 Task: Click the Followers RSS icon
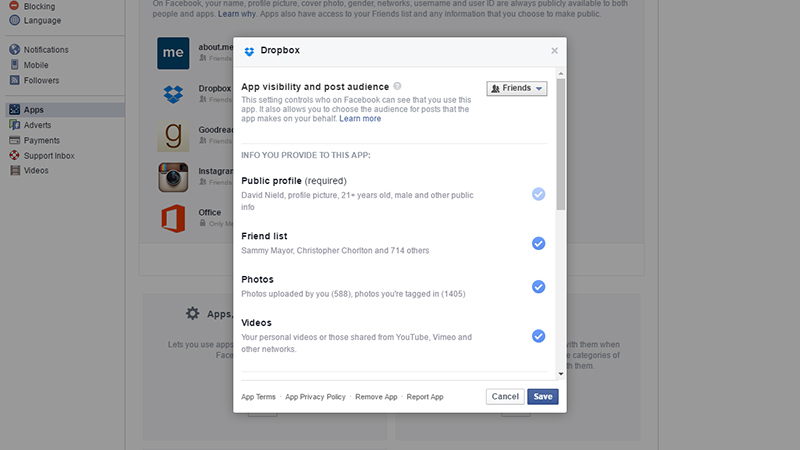pyautogui.click(x=14, y=80)
